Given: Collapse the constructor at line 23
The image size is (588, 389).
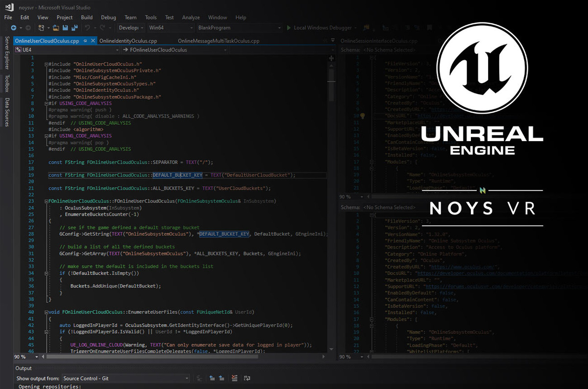Looking at the screenshot, I should pyautogui.click(x=46, y=201).
